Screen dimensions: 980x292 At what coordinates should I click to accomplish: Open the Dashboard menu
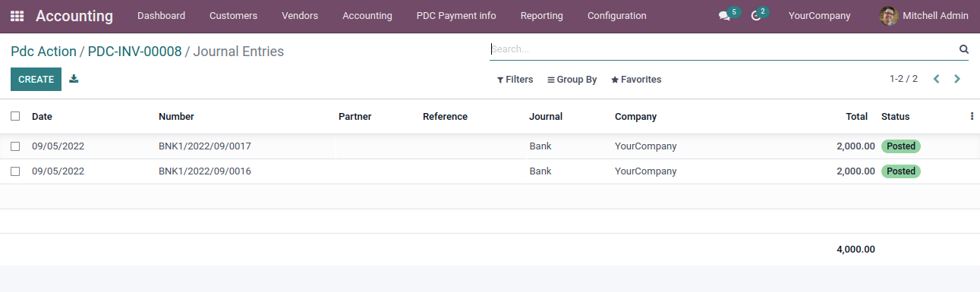pyautogui.click(x=161, y=16)
